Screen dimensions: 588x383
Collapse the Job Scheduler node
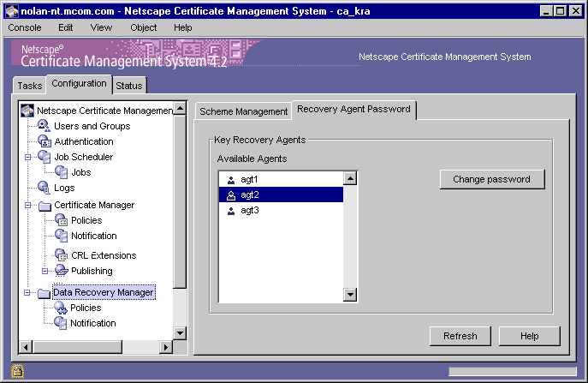pos(27,157)
